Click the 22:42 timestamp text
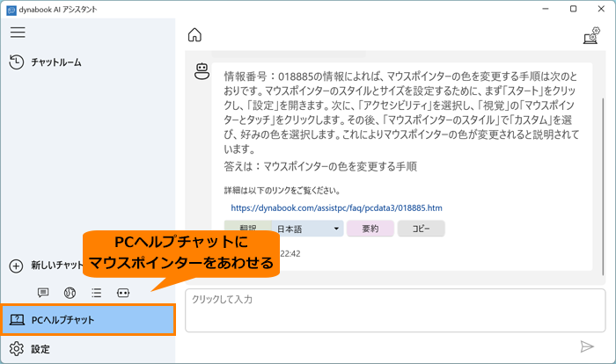Viewport: 616px width, 364px height. point(290,254)
